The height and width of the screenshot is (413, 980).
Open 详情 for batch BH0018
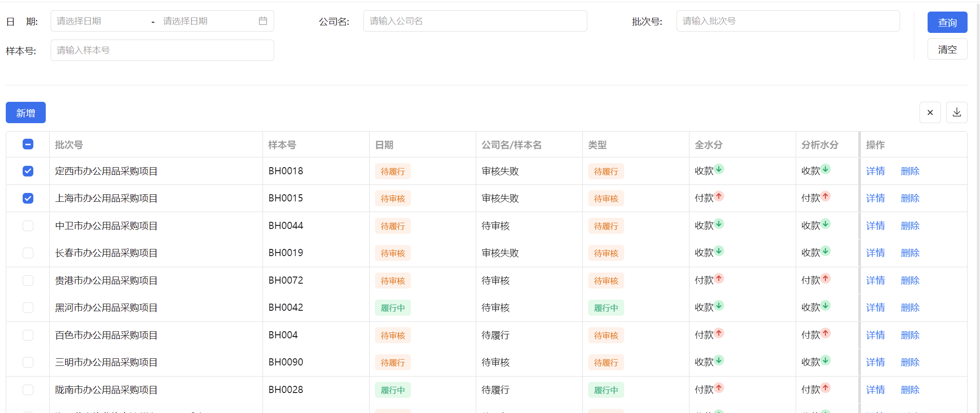[x=876, y=171]
